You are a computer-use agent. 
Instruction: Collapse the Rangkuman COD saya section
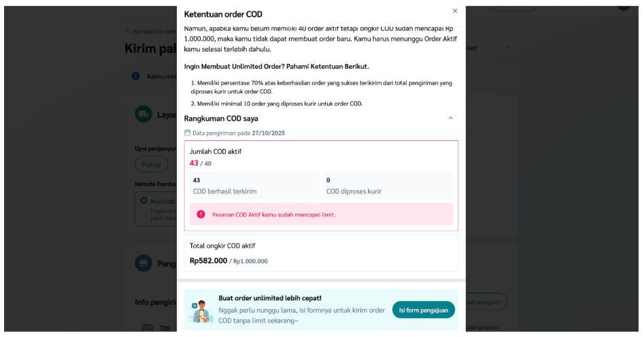click(450, 118)
